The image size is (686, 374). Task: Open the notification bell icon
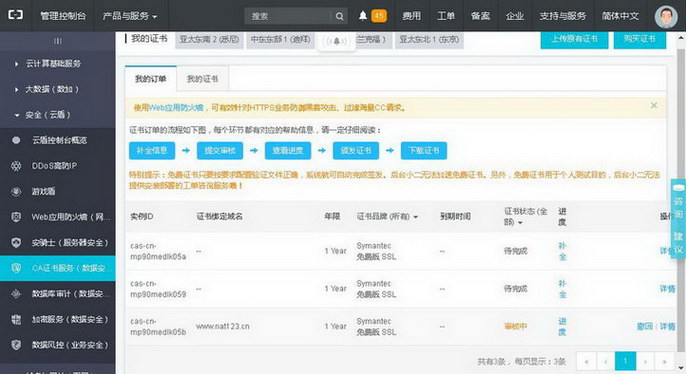[x=363, y=16]
